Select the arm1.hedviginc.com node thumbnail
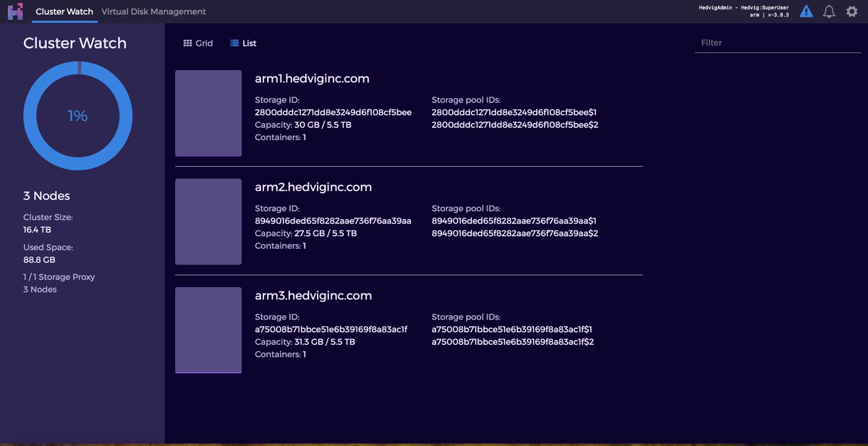868x446 pixels. 208,113
